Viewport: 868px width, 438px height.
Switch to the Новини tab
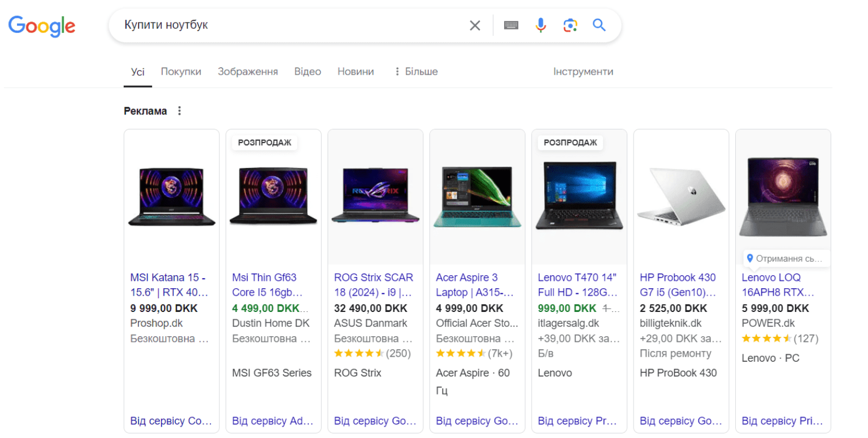355,72
